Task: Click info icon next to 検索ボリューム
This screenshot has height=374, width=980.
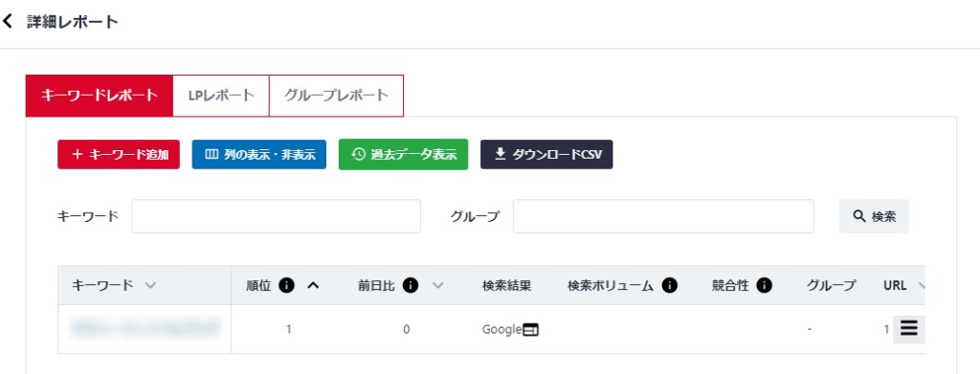Action: coord(669,285)
